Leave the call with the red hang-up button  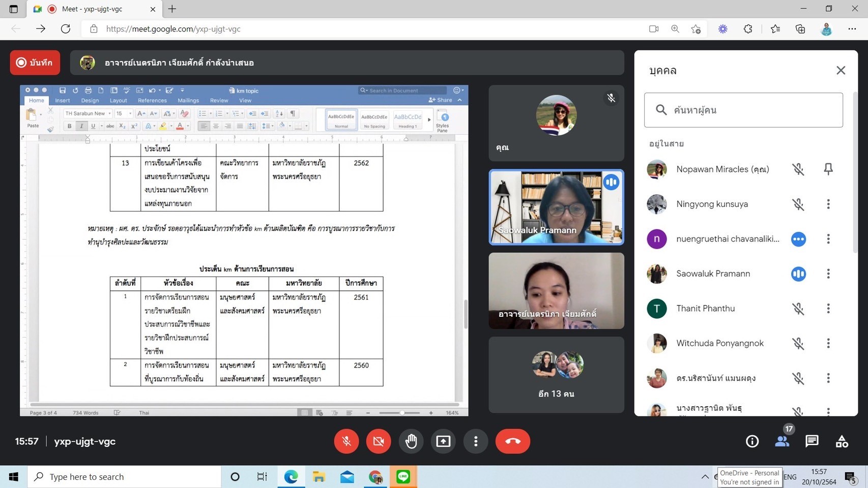pos(513,441)
